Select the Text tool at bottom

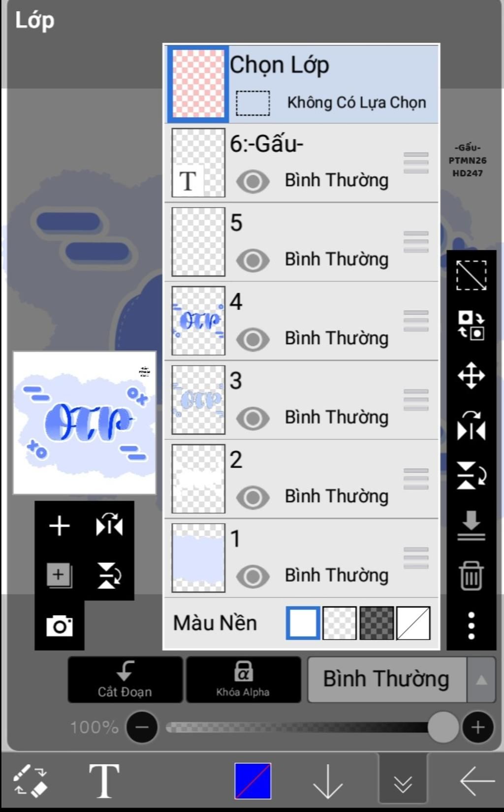pyautogui.click(x=104, y=780)
